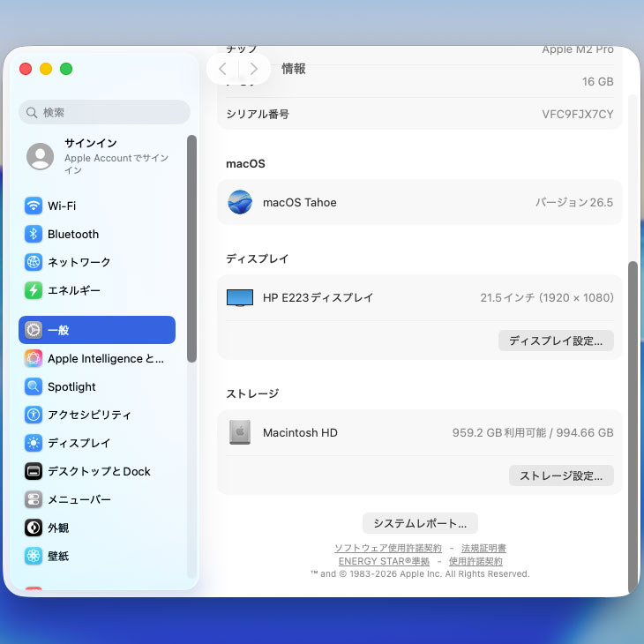644x644 pixels.
Task: Select ネットワーク in the sidebar
Action: pyautogui.click(x=97, y=262)
